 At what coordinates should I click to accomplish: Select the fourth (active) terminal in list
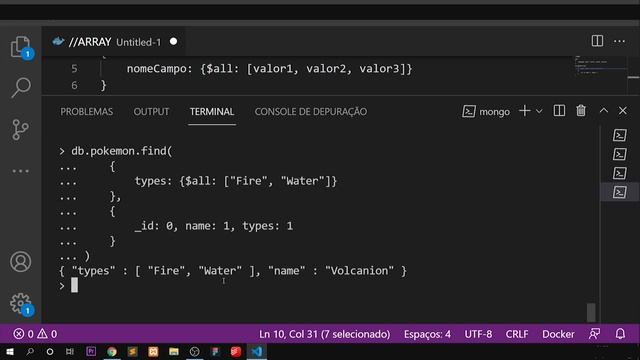pyautogui.click(x=620, y=192)
